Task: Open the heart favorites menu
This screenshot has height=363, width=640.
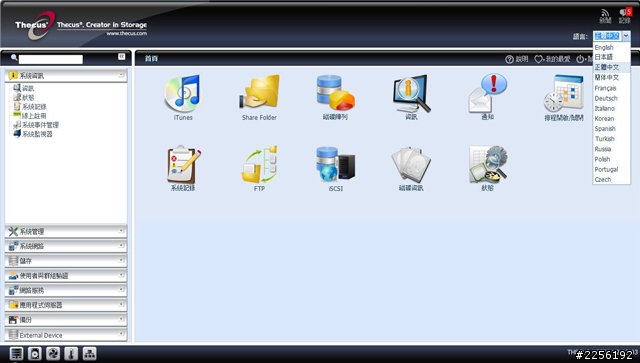Action: coord(552,59)
